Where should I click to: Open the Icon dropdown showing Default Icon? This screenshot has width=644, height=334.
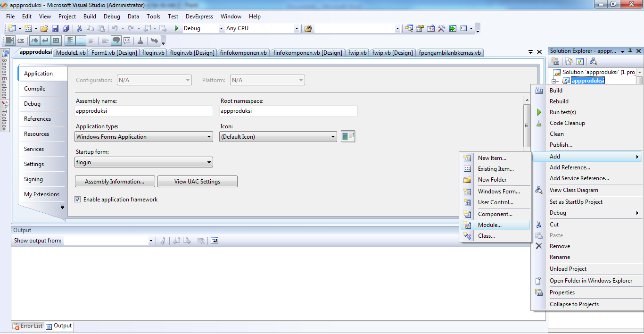(x=278, y=137)
